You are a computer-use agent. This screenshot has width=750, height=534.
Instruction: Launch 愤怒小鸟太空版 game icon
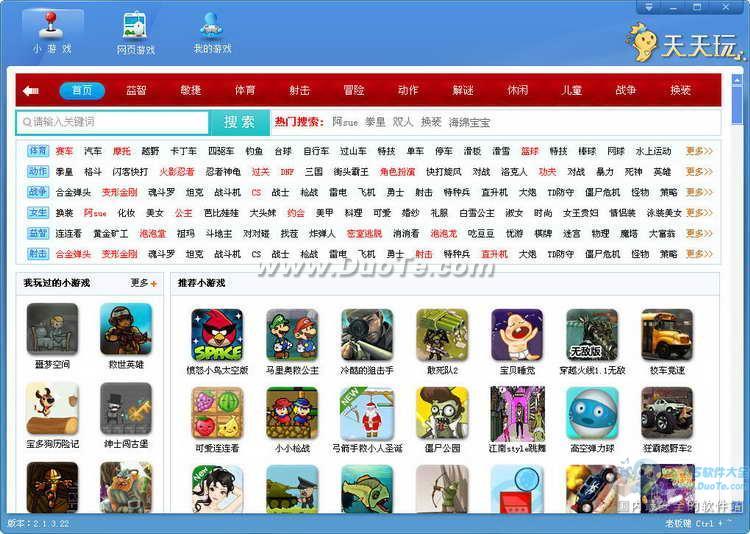pyautogui.click(x=217, y=335)
